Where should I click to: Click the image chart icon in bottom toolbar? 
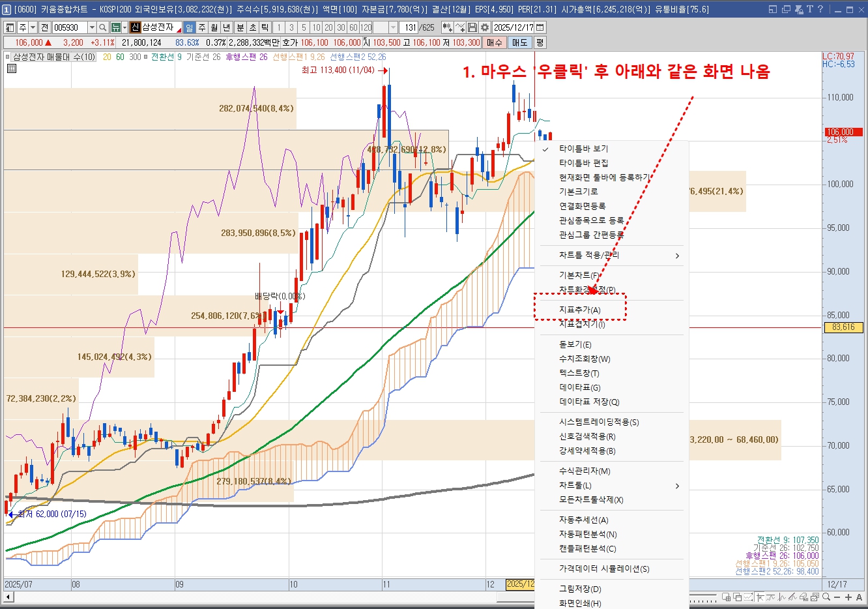tap(815, 597)
